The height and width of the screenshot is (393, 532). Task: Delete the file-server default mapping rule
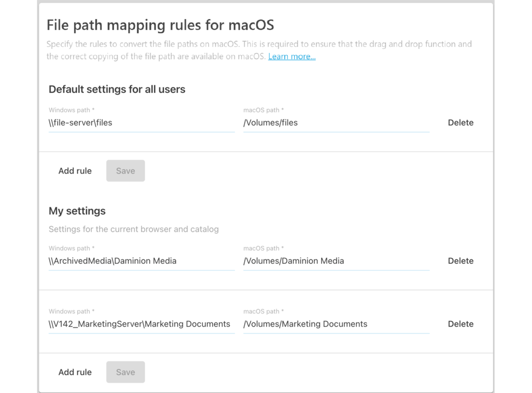pos(460,123)
